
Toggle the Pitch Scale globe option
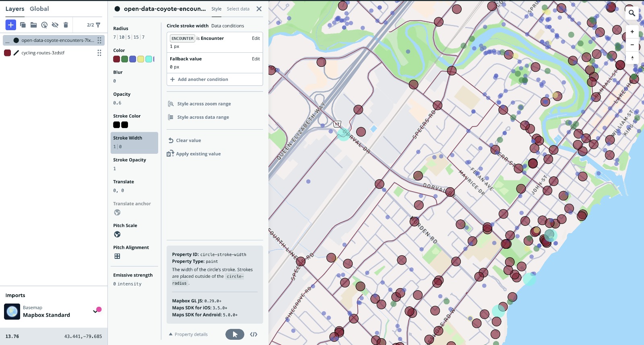(x=117, y=234)
